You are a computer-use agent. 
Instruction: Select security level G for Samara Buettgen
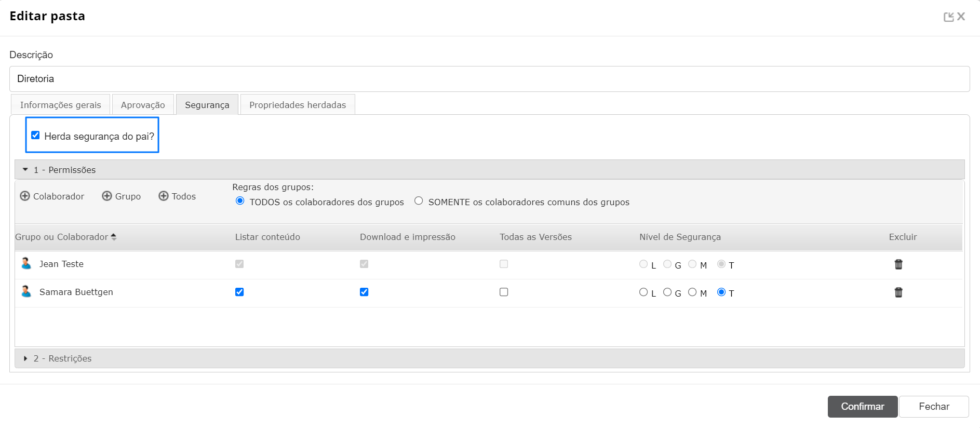coord(667,292)
